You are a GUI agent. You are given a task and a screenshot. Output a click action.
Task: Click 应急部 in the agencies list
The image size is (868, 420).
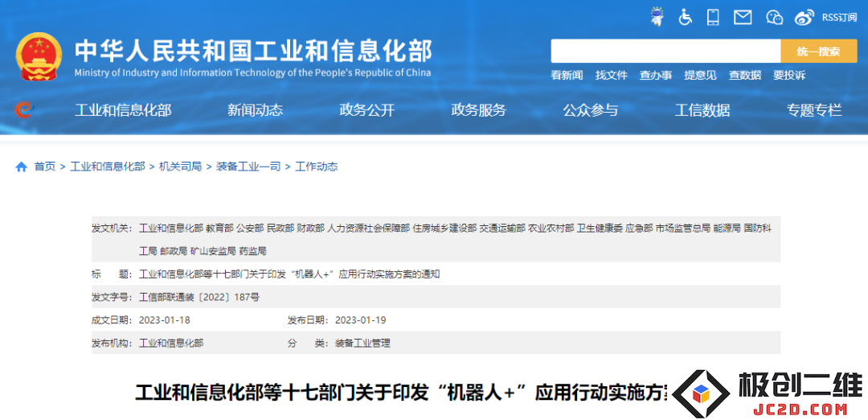pos(639,229)
